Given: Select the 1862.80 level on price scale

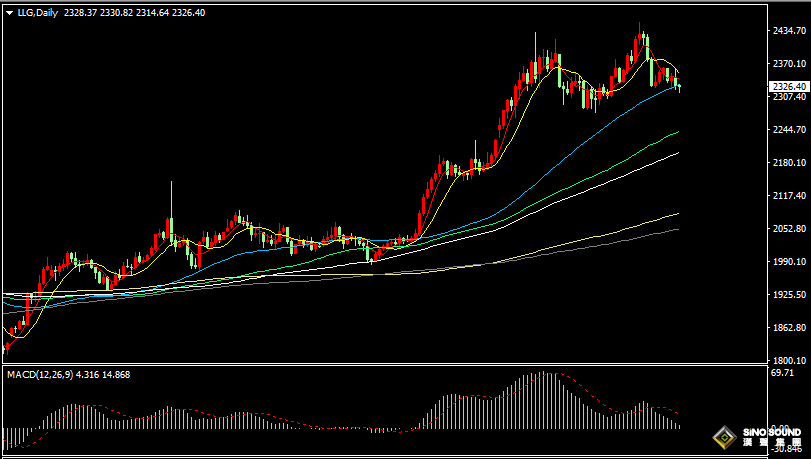Looking at the screenshot, I should [x=790, y=328].
